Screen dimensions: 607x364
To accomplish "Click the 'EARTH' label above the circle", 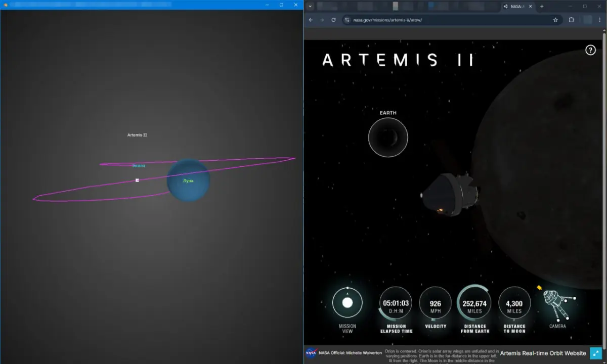I will click(388, 113).
